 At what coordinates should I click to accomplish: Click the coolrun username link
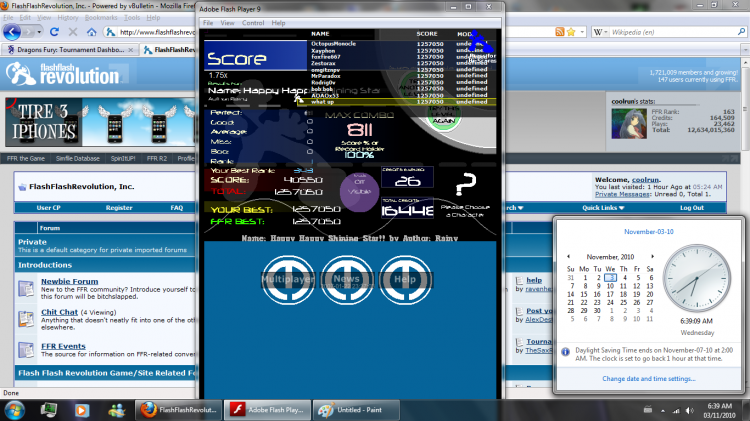[645, 180]
